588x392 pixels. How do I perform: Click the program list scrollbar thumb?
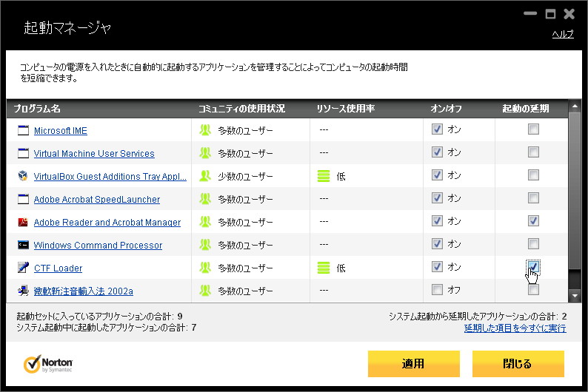click(575, 190)
